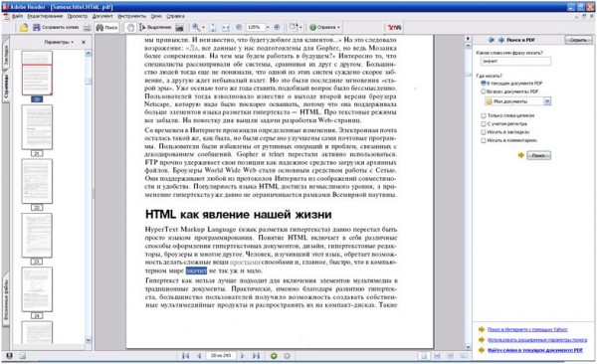Click the 'Search the Internet using Yahoo' link
Viewport: 597px width, 364px height.
(527, 329)
